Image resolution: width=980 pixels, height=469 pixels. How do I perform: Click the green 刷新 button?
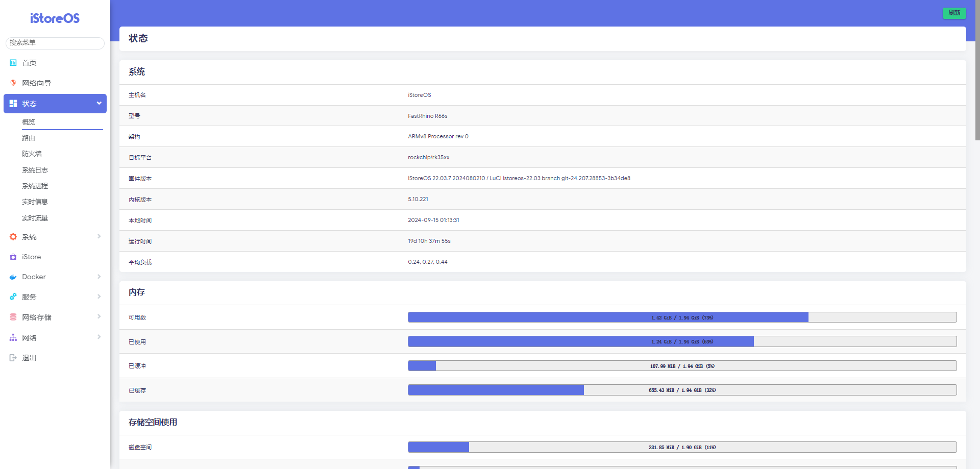click(954, 13)
